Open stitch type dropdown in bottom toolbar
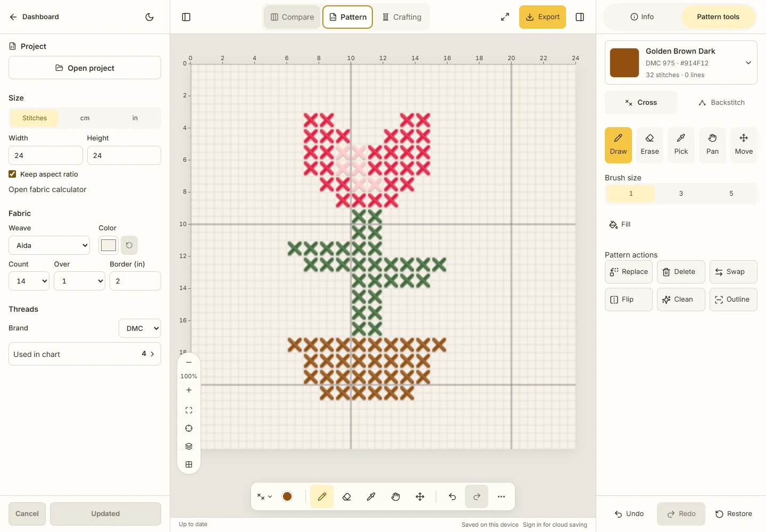This screenshot has height=532, width=766. (264, 496)
